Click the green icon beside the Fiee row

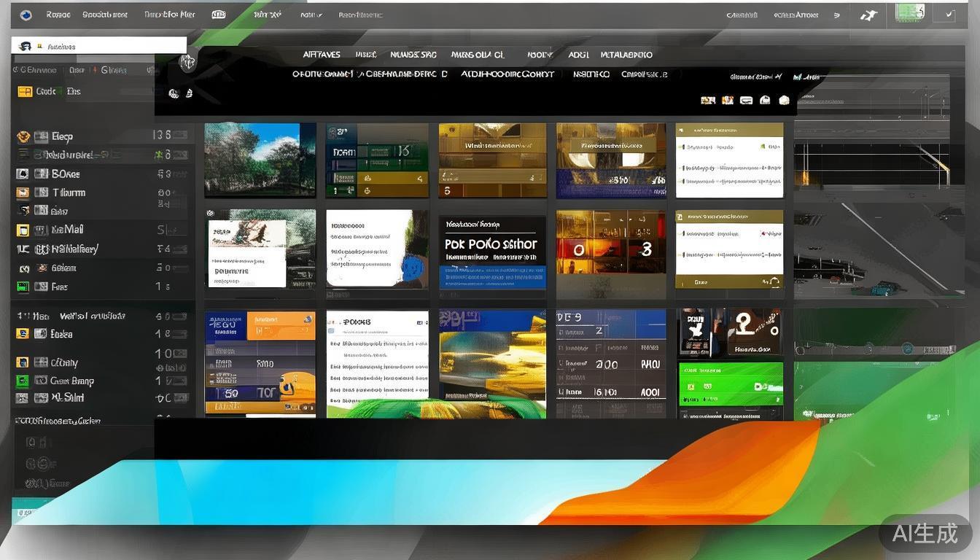tap(23, 287)
